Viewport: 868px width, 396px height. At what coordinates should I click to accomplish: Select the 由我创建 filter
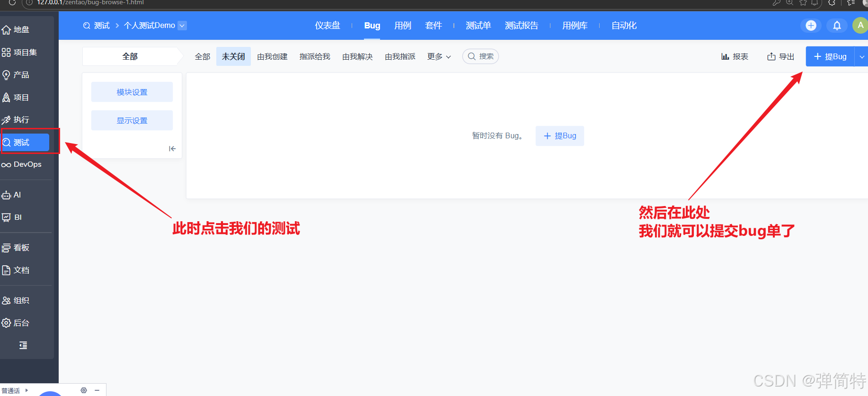click(272, 57)
